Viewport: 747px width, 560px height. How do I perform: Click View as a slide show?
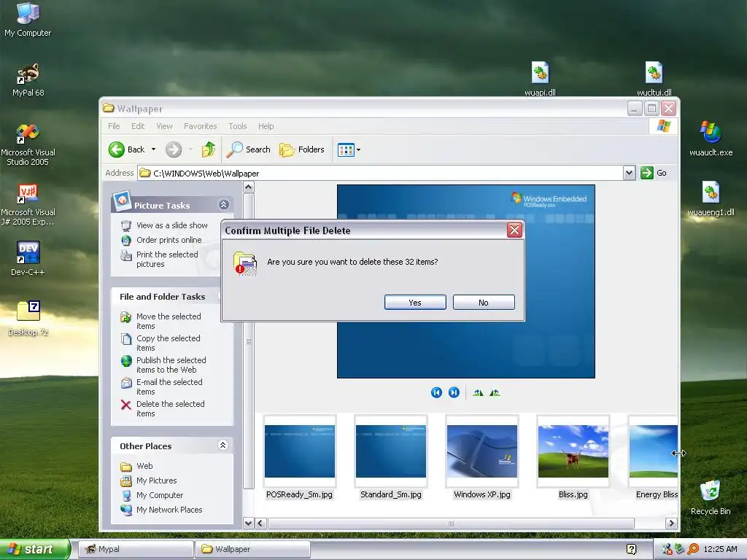click(x=172, y=225)
